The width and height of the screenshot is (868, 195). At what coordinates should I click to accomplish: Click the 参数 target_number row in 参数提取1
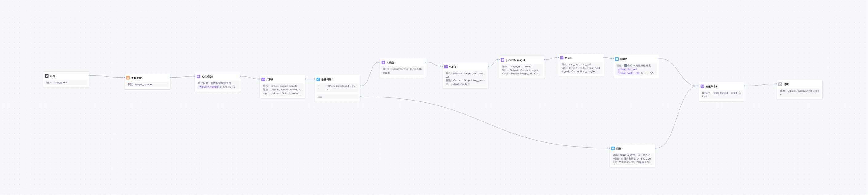tap(147, 85)
